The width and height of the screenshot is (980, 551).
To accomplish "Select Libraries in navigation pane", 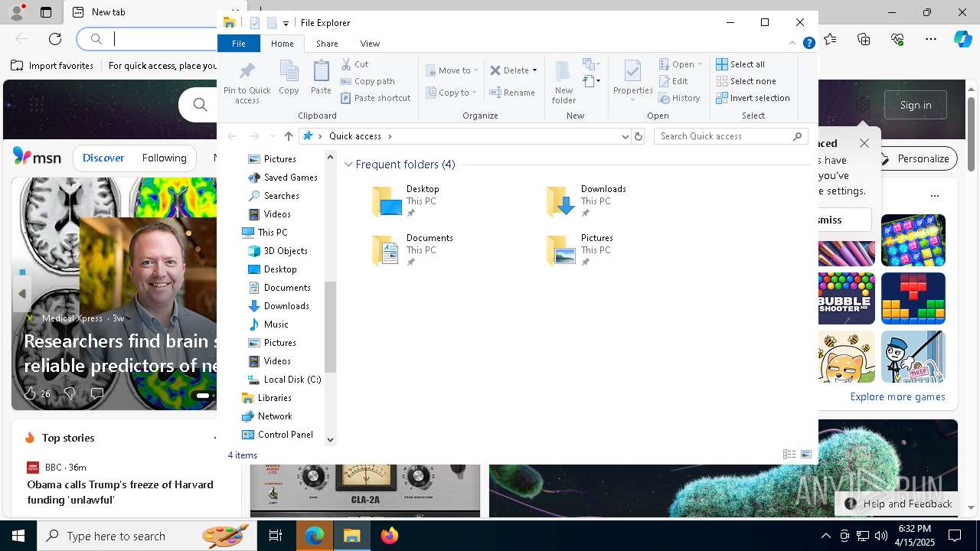I will click(266, 398).
